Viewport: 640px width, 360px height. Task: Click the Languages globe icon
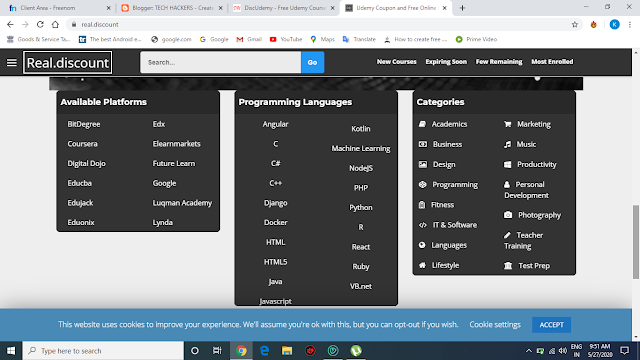[x=422, y=245]
